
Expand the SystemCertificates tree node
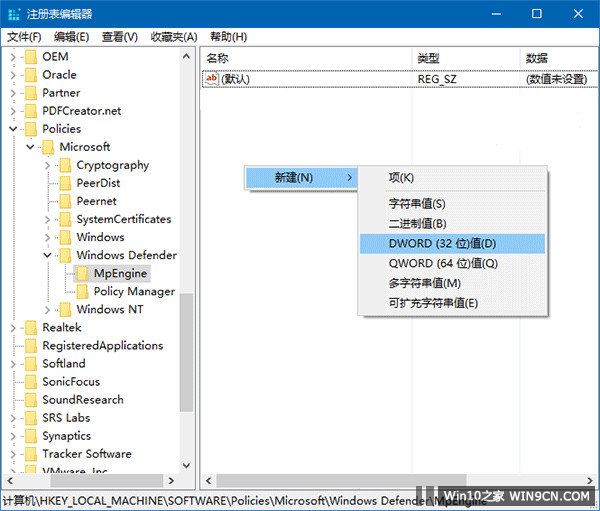(47, 219)
